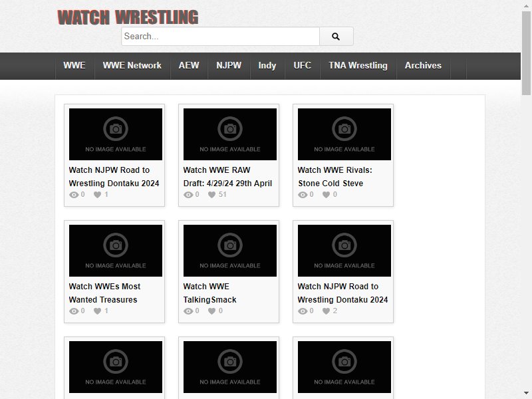Click the eye icon under WWEs Most Wanted Treasures
This screenshot has height=399, width=532.
coord(74,311)
